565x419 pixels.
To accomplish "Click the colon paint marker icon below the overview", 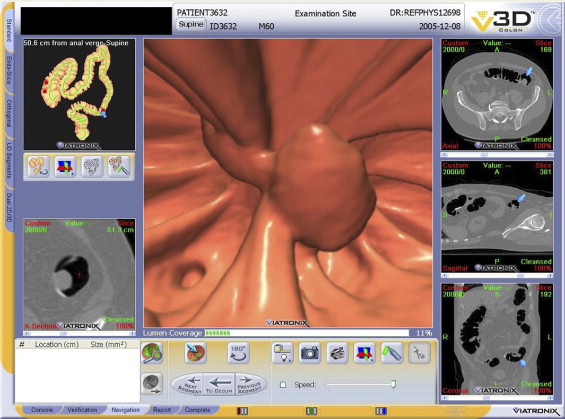I will click(119, 166).
